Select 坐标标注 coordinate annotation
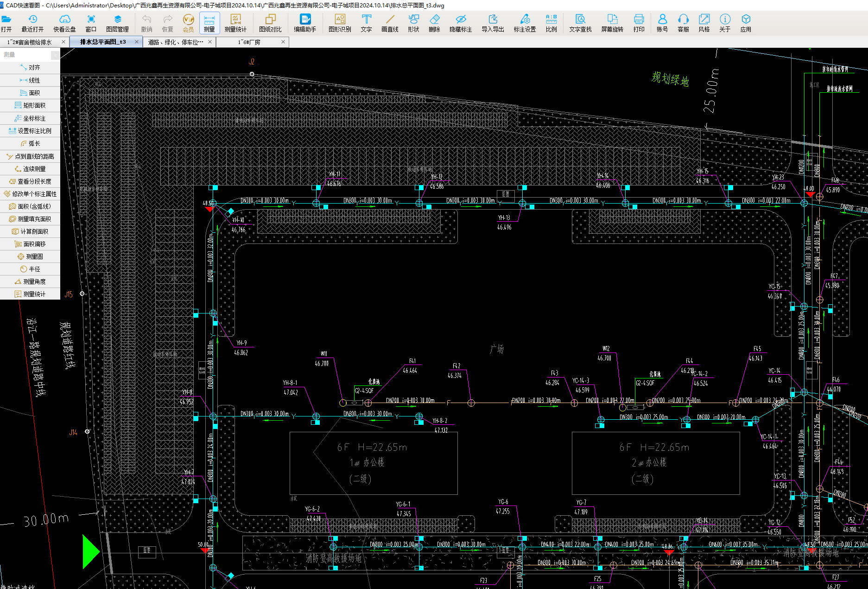Image resolution: width=868 pixels, height=589 pixels. [30, 118]
